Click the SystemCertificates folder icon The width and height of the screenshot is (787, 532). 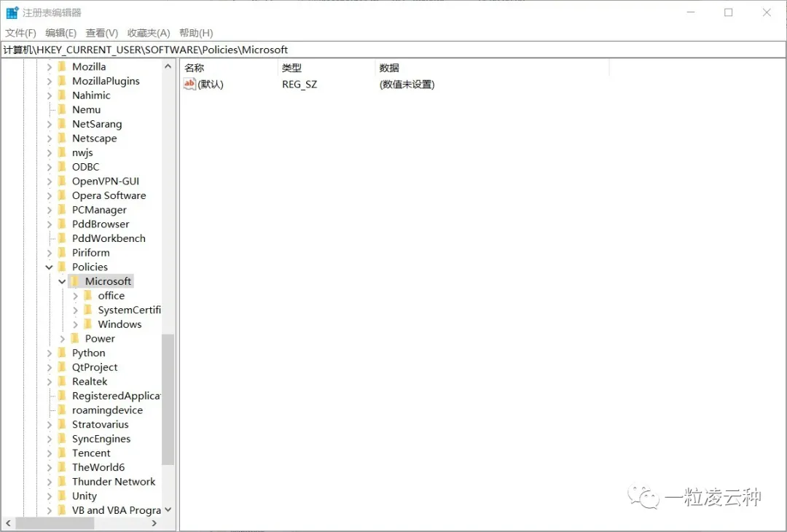click(x=88, y=310)
